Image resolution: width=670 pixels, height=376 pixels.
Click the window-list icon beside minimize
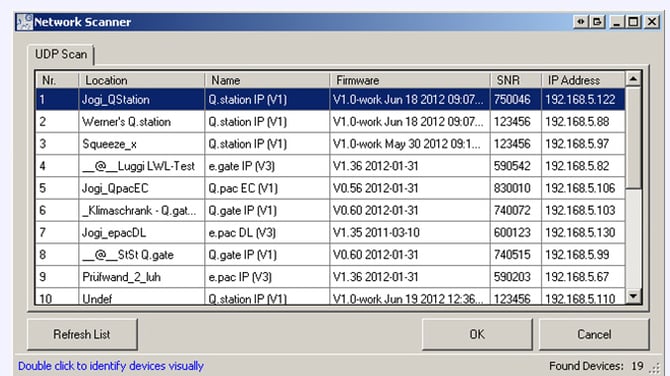pyautogui.click(x=598, y=21)
